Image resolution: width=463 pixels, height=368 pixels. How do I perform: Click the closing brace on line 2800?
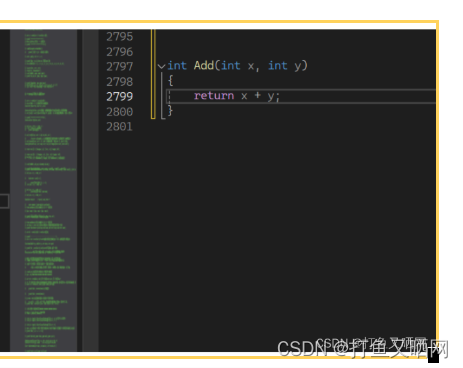tap(170, 110)
